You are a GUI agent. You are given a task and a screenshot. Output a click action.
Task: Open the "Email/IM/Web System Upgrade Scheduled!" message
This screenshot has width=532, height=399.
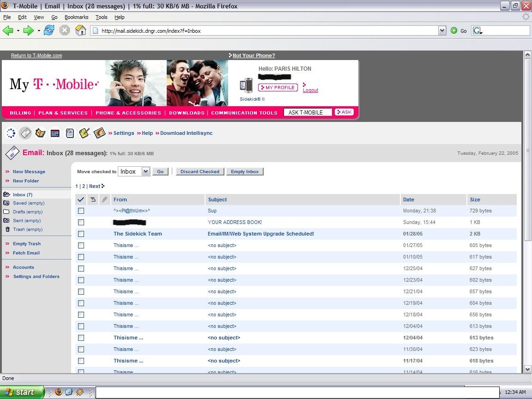tap(261, 234)
